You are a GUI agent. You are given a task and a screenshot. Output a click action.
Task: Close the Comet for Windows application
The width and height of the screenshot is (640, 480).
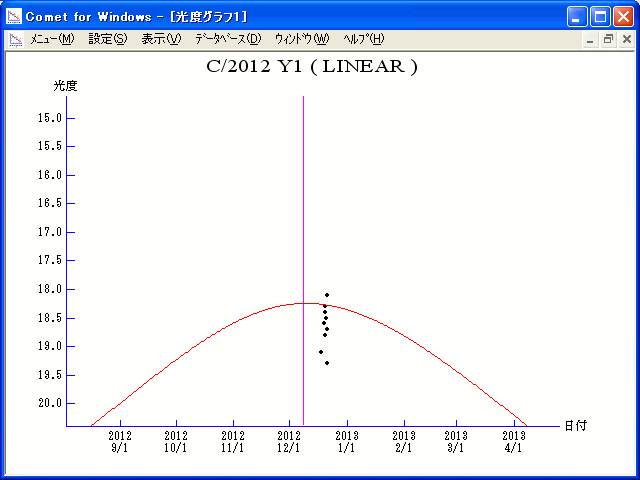click(623, 17)
